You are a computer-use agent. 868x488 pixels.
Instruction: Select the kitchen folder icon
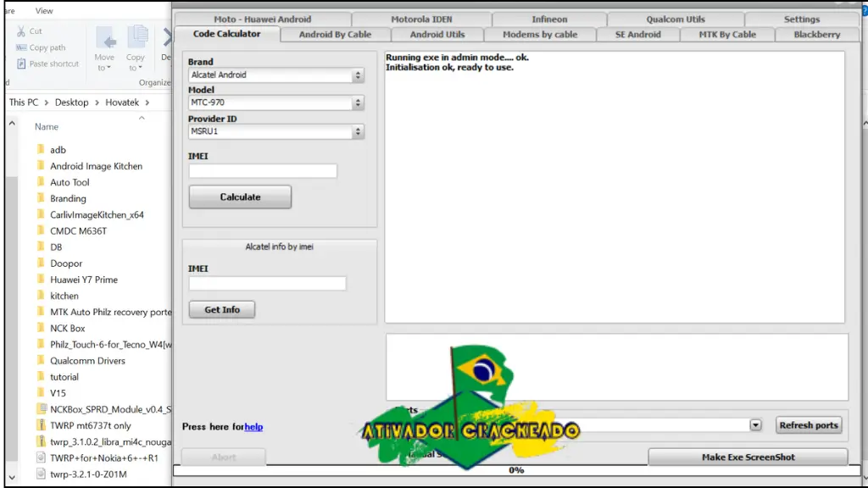coord(41,296)
